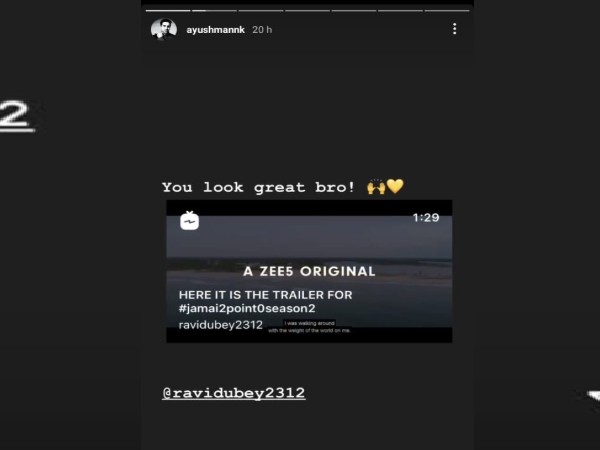Click ravidubey2312 name inside the video card
Viewport: 600px width, 450px height.
(220, 325)
